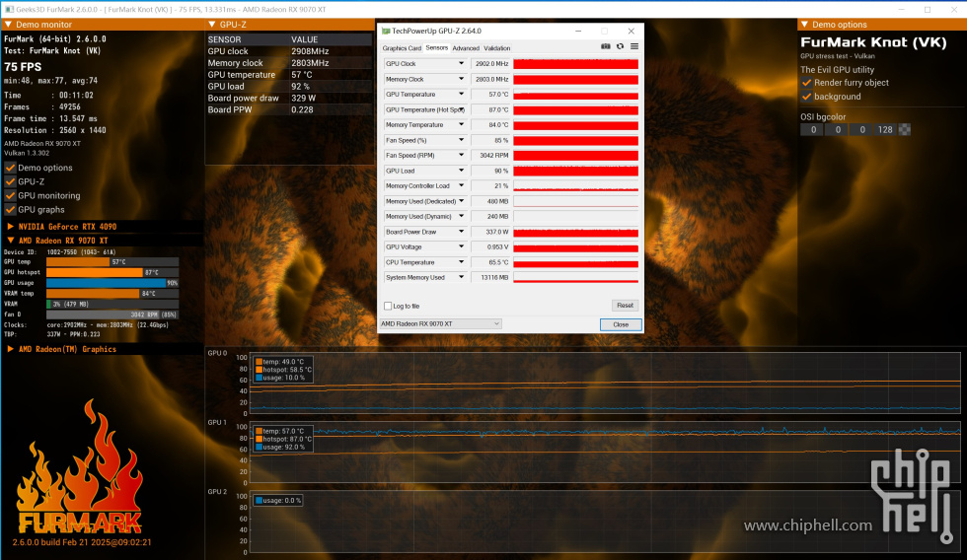This screenshot has width=967, height=560.
Task: Open the Validation tab
Action: coord(497,48)
